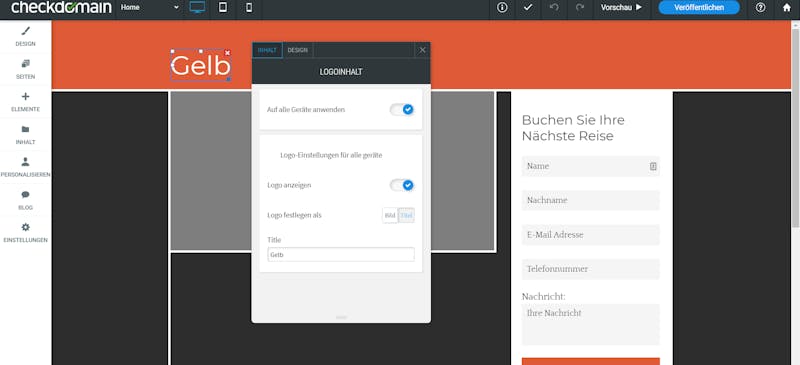Open the help question mark icon

pos(760,8)
